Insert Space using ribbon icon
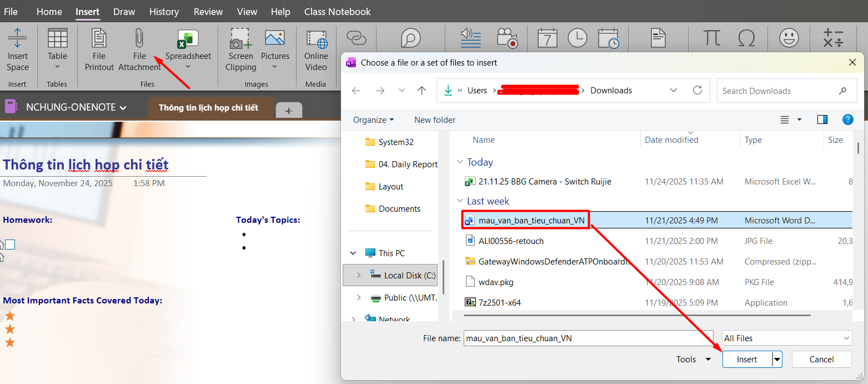 17,39
